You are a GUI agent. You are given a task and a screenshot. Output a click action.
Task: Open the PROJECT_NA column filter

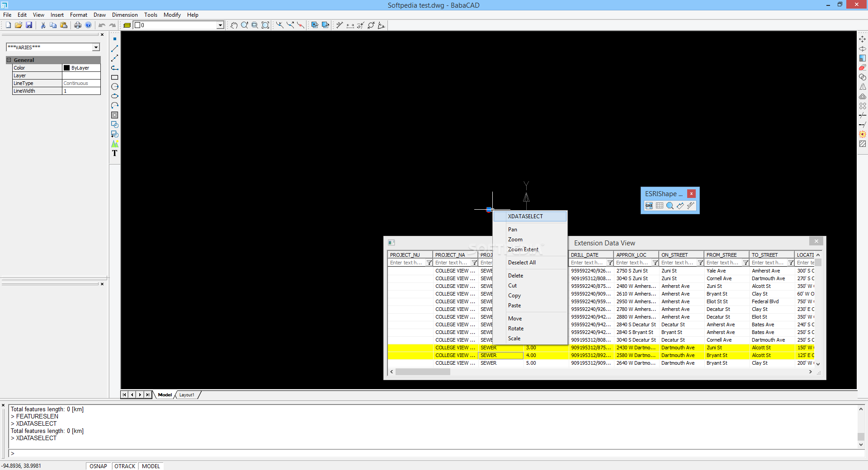[474, 263]
